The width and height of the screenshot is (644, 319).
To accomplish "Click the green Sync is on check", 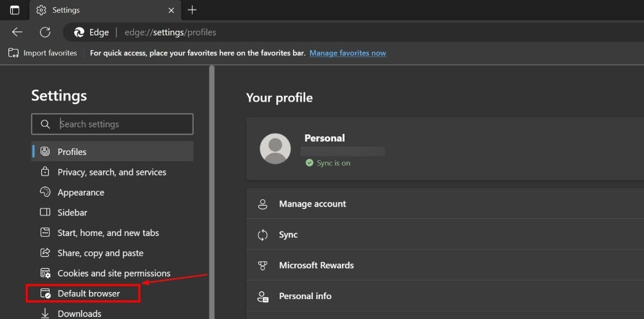I will click(x=309, y=163).
